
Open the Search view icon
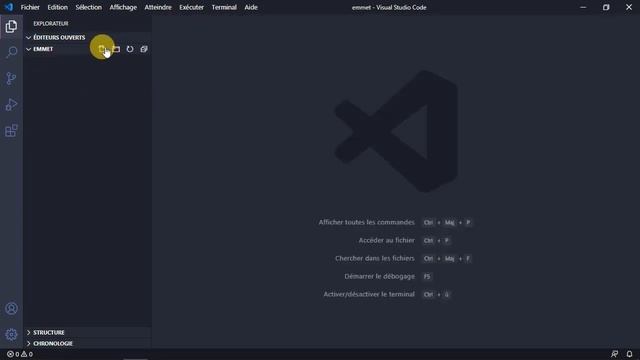(x=11, y=52)
